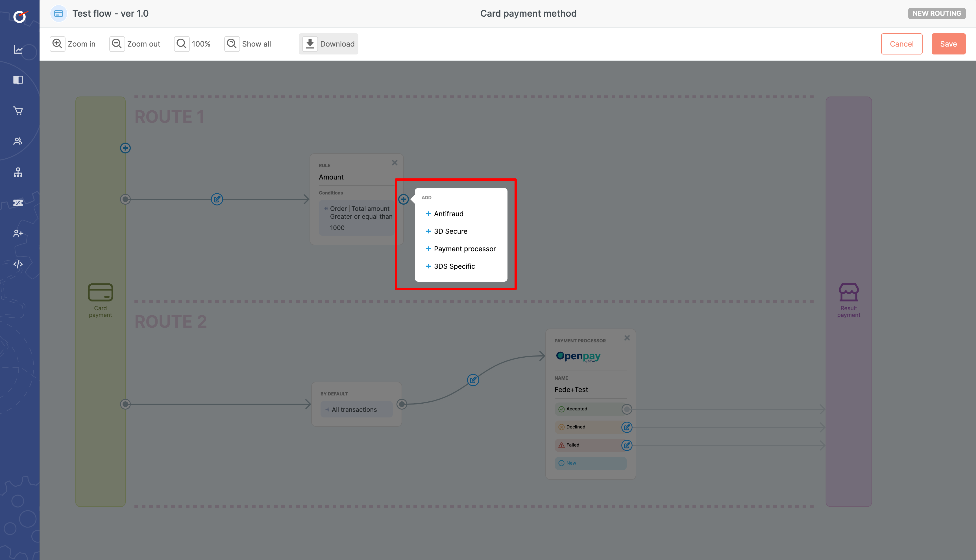Open the book documentation sidebar icon
The height and width of the screenshot is (560, 976).
point(18,80)
